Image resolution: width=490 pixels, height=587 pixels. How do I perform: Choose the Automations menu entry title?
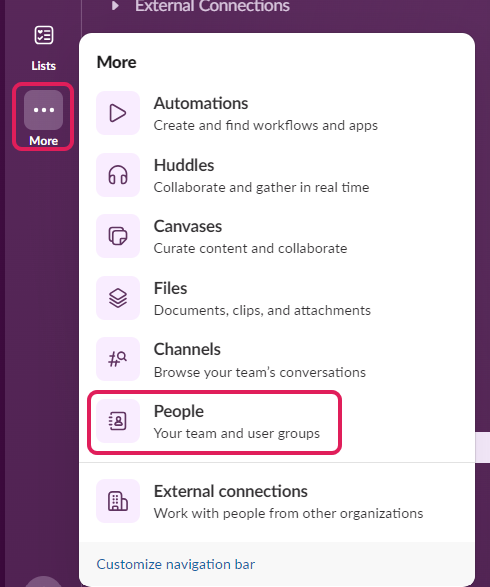201,103
